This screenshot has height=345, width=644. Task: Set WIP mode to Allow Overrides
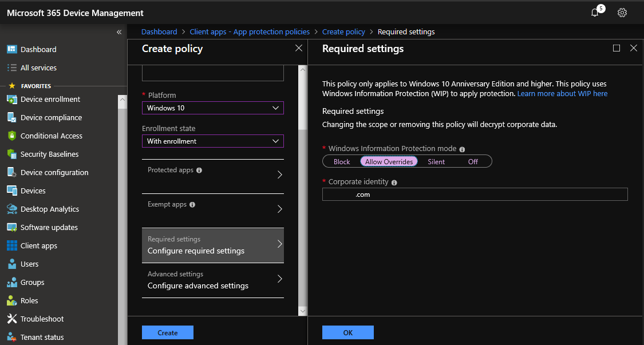coord(389,161)
